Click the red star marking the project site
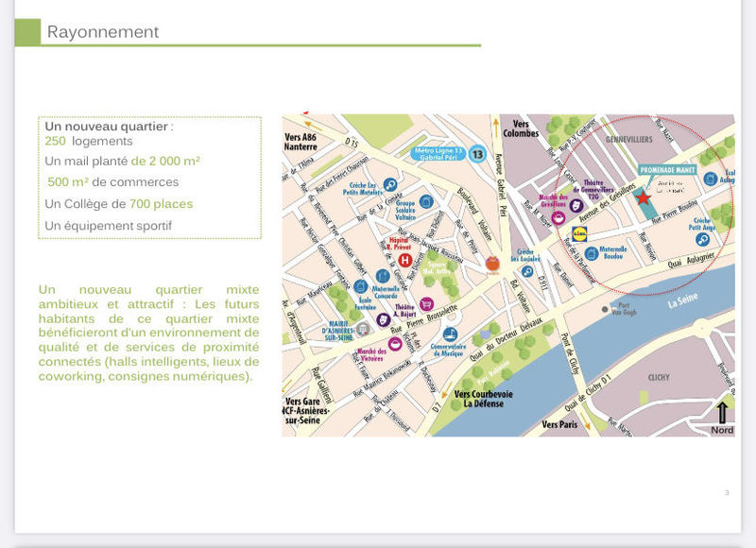 pos(644,197)
